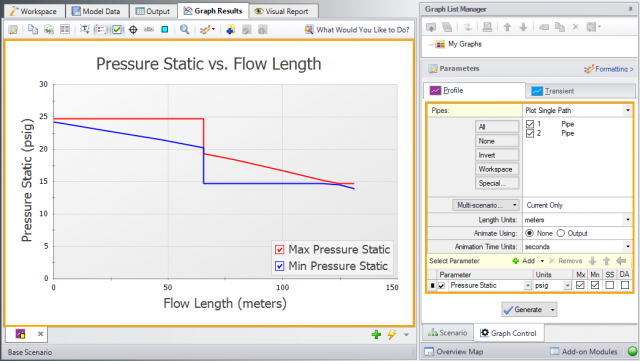Click the copy graph icon in toolbar
The width and height of the screenshot is (640, 361).
33,29
